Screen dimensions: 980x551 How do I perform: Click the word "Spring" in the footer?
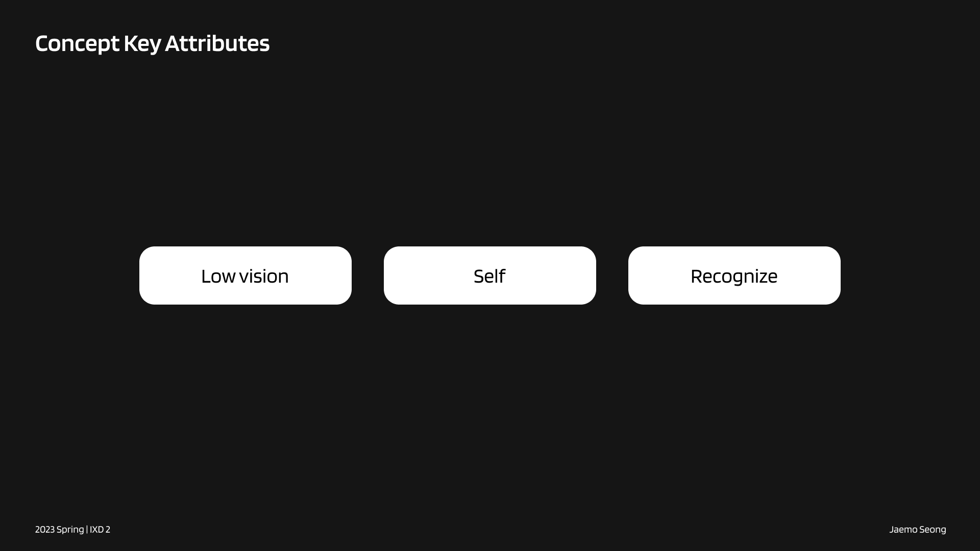pos(70,530)
